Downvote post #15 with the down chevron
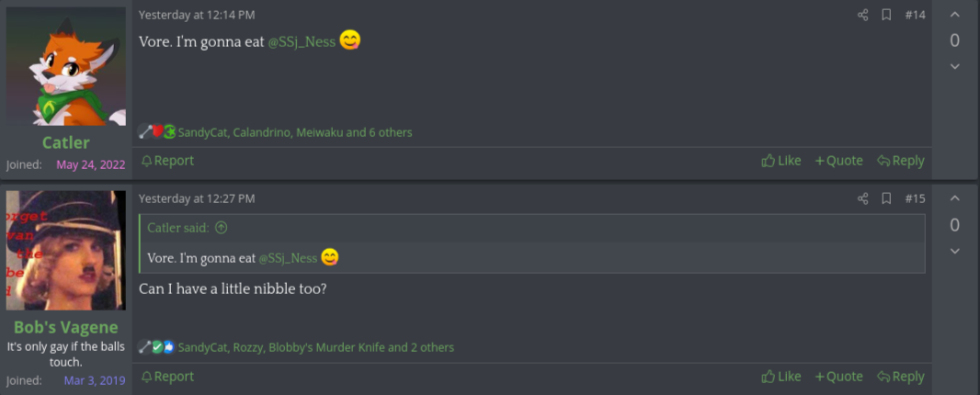This screenshot has height=395, width=980. point(954,252)
